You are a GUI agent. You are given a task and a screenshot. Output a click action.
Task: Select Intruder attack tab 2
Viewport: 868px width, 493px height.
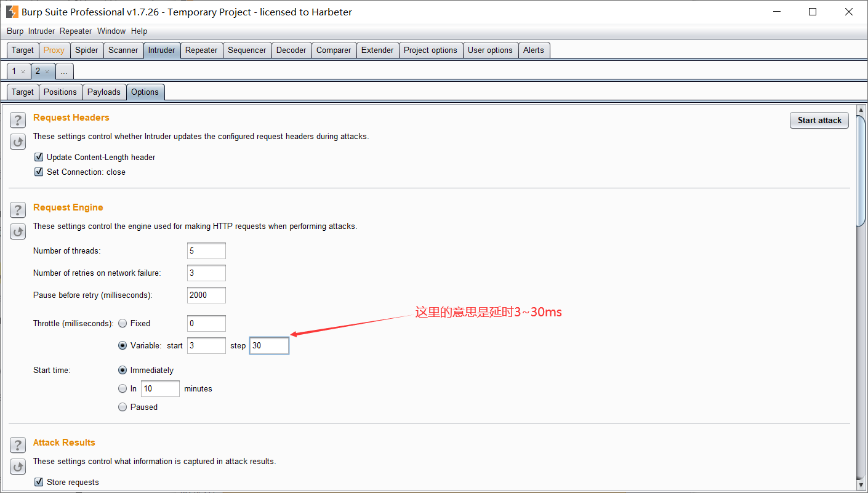click(38, 71)
